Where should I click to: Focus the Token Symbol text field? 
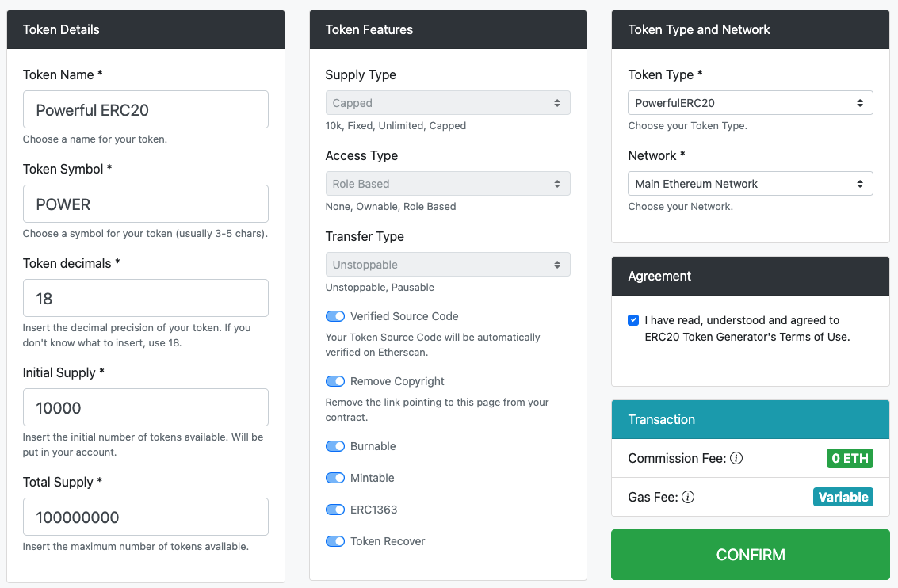point(146,204)
